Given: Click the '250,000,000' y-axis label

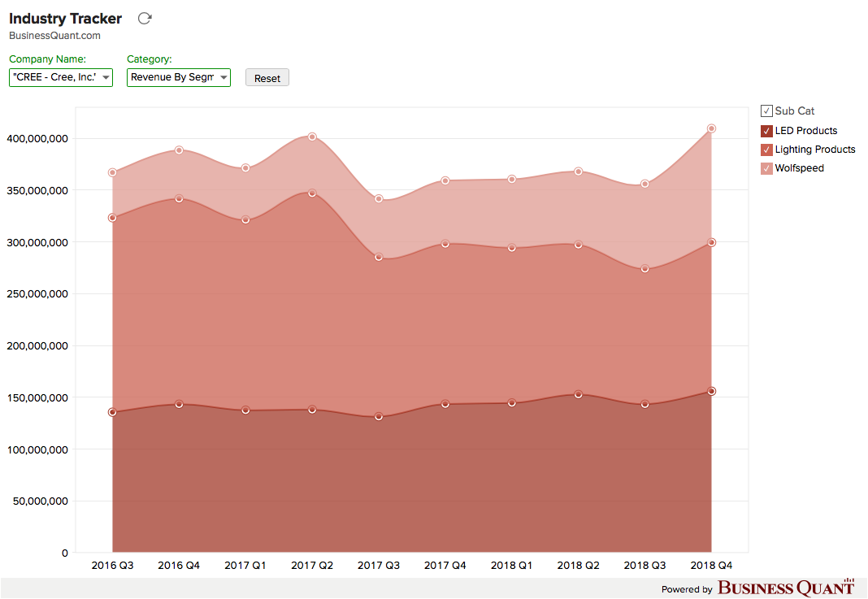Looking at the screenshot, I should 37,294.
